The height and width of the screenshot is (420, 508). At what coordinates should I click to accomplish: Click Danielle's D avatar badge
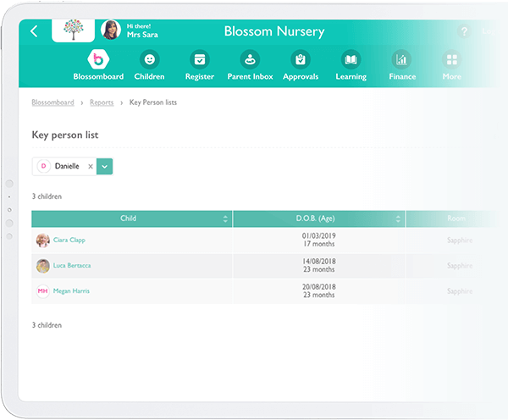(x=43, y=166)
